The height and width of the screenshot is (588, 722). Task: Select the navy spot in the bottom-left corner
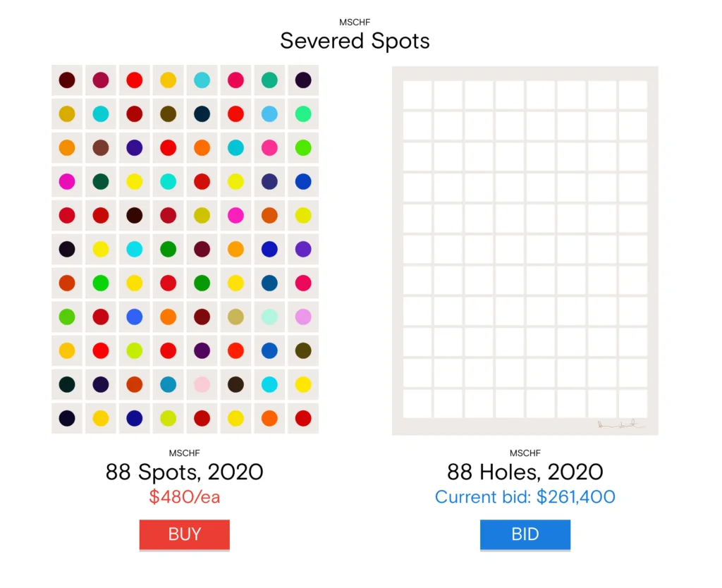[67, 418]
